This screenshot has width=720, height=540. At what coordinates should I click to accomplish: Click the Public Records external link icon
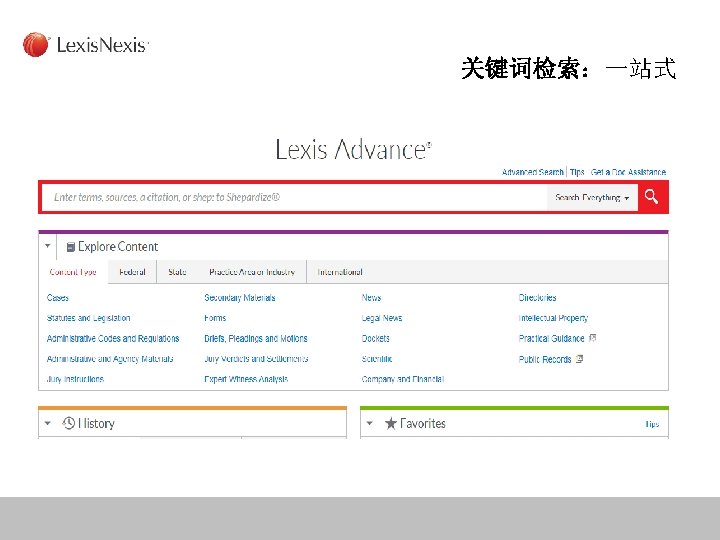tap(579, 359)
